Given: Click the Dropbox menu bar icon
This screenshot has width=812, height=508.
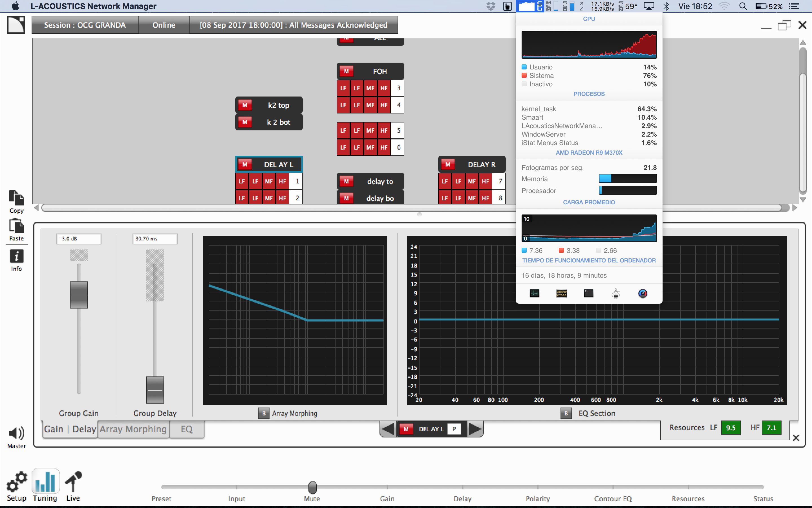Looking at the screenshot, I should [491, 6].
